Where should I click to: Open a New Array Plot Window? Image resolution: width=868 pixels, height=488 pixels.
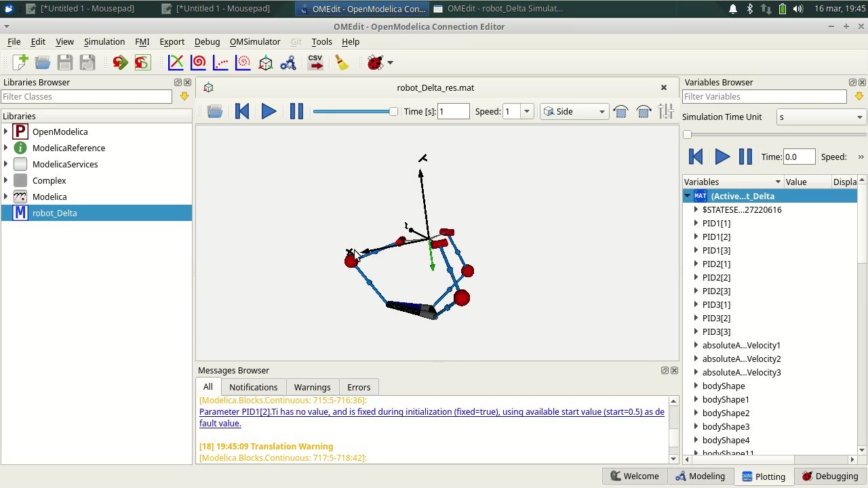point(220,62)
